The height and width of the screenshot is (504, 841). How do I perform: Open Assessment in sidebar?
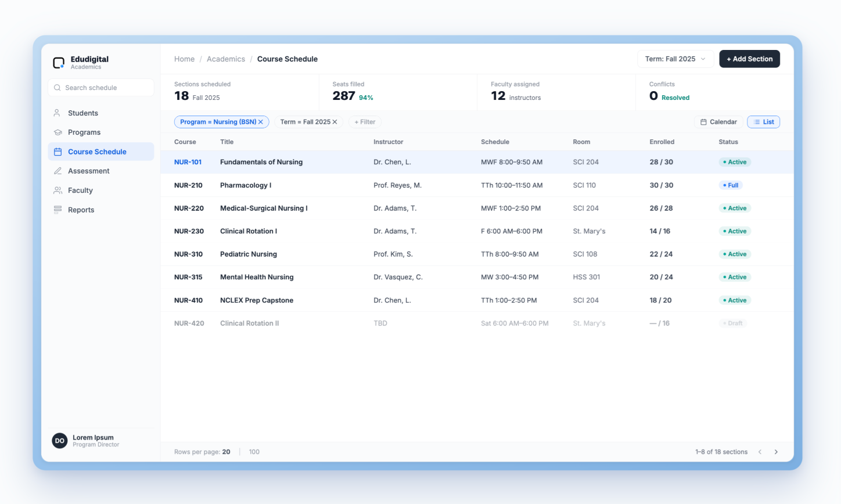tap(101, 171)
